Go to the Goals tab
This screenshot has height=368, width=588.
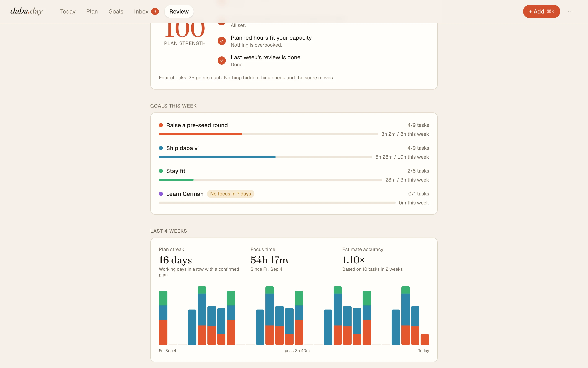tap(116, 11)
